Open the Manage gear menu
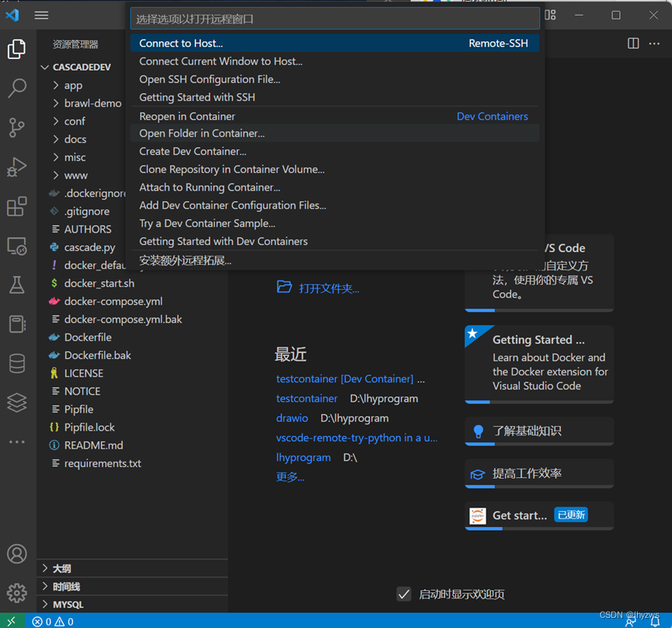Image resolution: width=672 pixels, height=628 pixels. (17, 593)
